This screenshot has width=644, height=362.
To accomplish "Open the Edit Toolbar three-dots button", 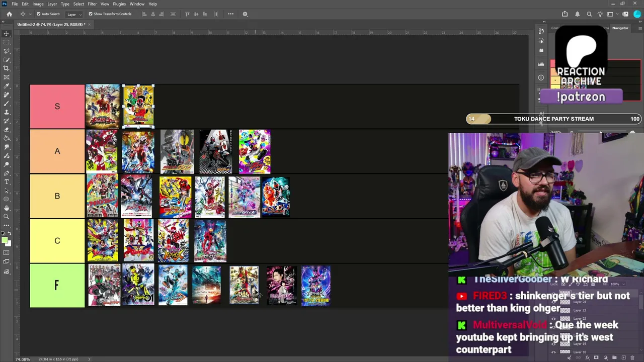I will [x=7, y=226].
